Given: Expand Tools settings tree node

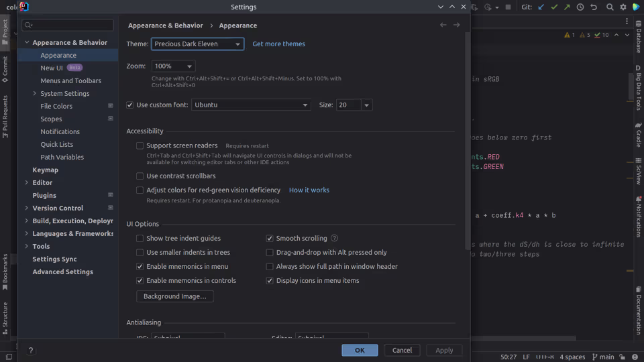Looking at the screenshot, I should pyautogui.click(x=27, y=246).
